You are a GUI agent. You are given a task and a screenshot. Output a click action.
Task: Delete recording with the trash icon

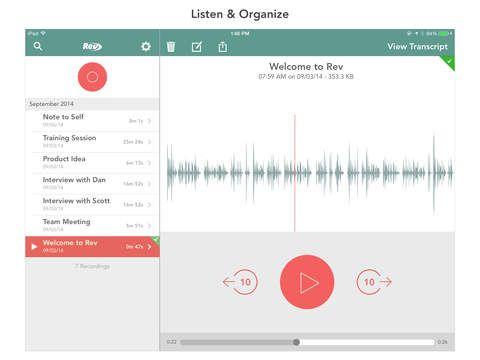(171, 47)
